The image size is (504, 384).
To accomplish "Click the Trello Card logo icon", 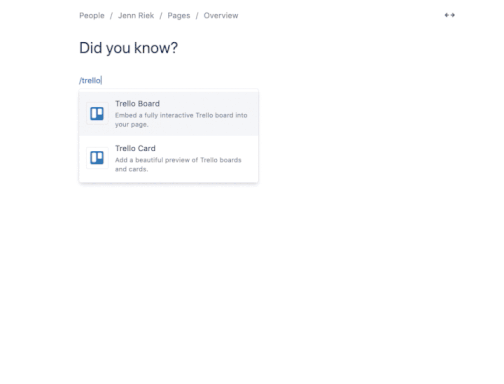I will pos(97,158).
